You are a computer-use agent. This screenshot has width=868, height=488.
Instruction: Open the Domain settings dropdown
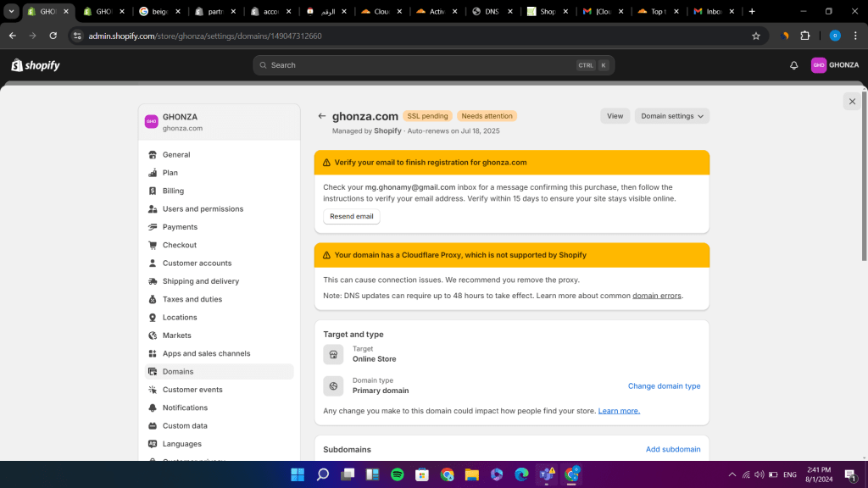coord(671,115)
